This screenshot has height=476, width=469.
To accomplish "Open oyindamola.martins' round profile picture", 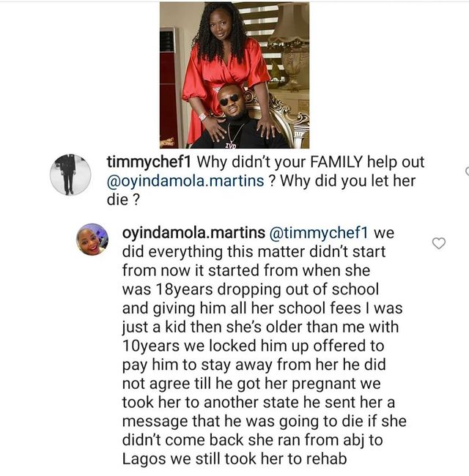I will 92,239.
